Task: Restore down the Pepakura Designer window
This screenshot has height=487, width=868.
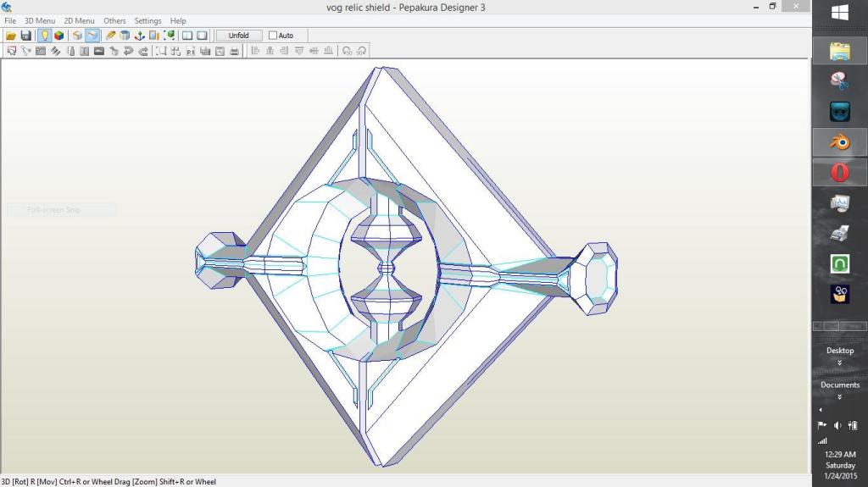Action: pyautogui.click(x=772, y=7)
